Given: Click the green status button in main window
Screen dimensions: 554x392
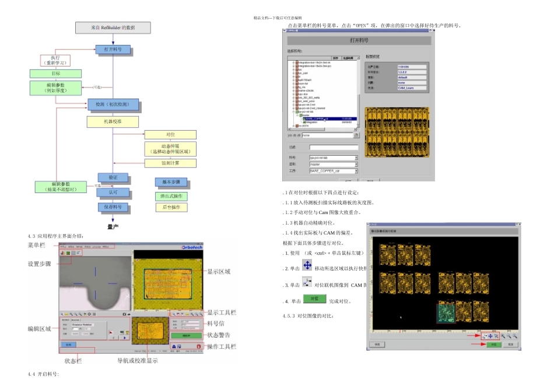Looking at the screenshot, I should (187, 336).
